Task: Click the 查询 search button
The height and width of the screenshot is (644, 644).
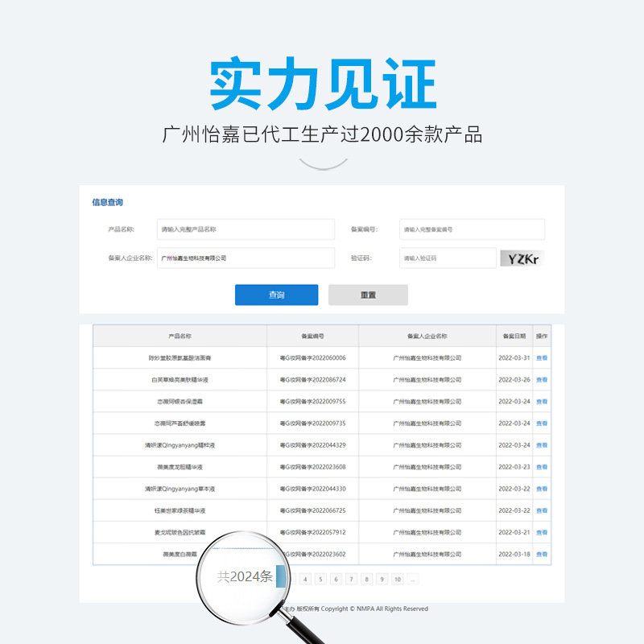Action: (x=275, y=295)
